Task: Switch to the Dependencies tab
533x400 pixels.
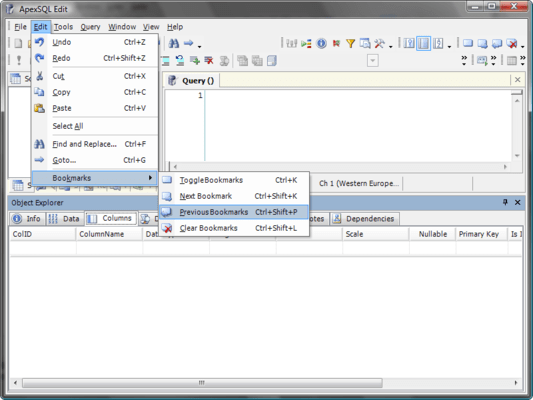Action: (x=364, y=219)
